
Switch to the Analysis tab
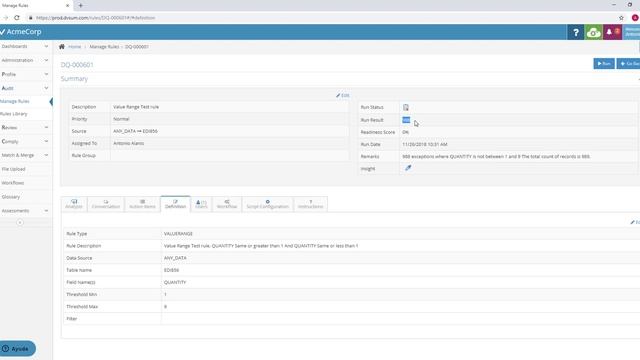pos(74,204)
